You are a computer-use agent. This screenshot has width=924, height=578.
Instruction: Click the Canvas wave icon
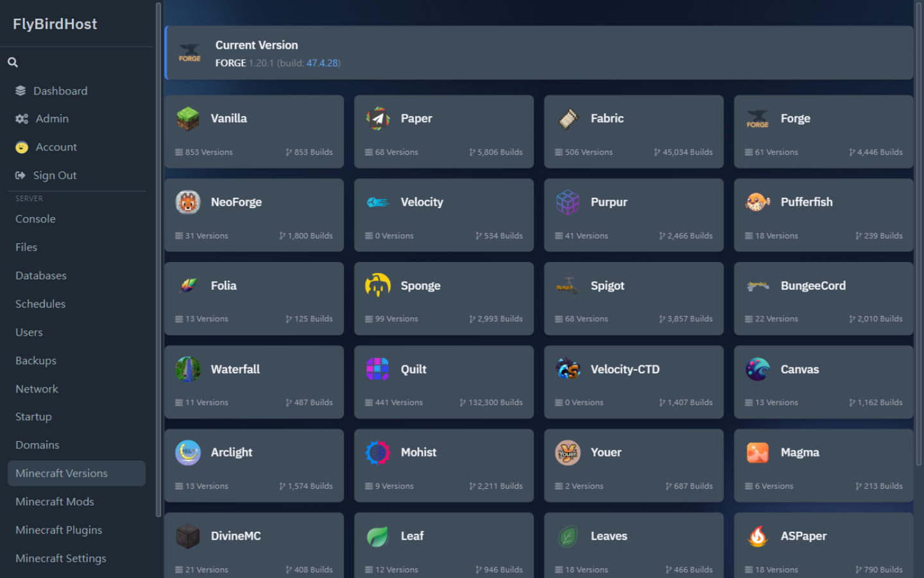758,369
